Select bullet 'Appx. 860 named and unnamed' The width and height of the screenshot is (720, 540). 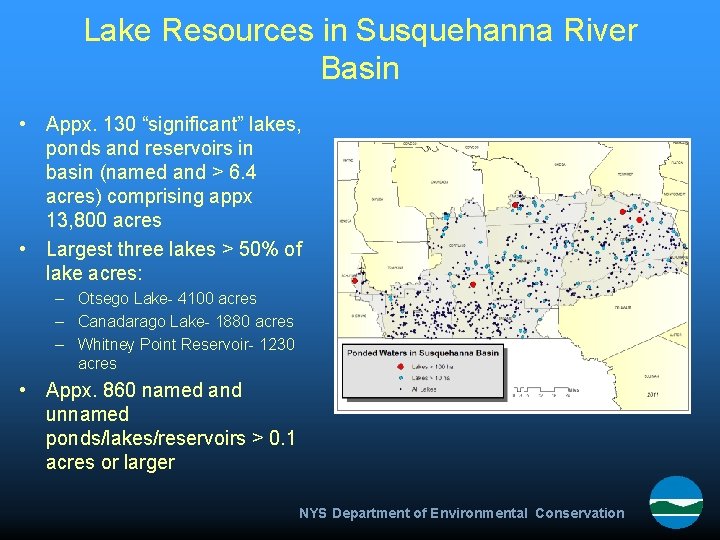tap(144, 402)
